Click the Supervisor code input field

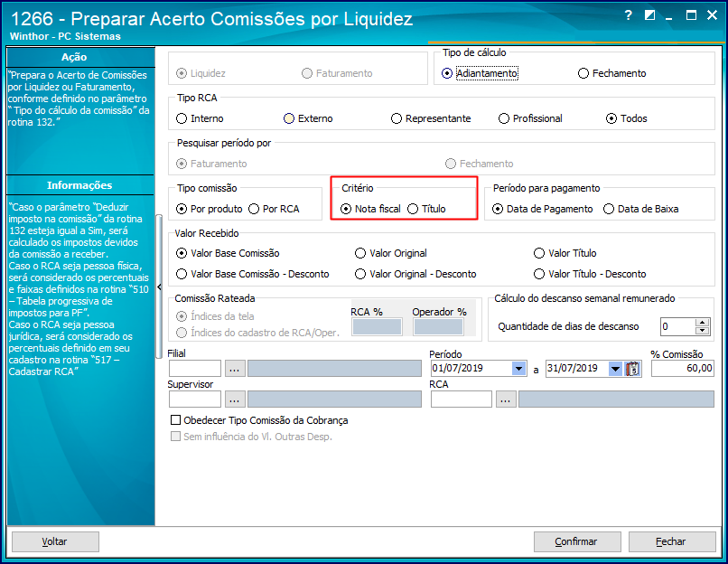(195, 399)
